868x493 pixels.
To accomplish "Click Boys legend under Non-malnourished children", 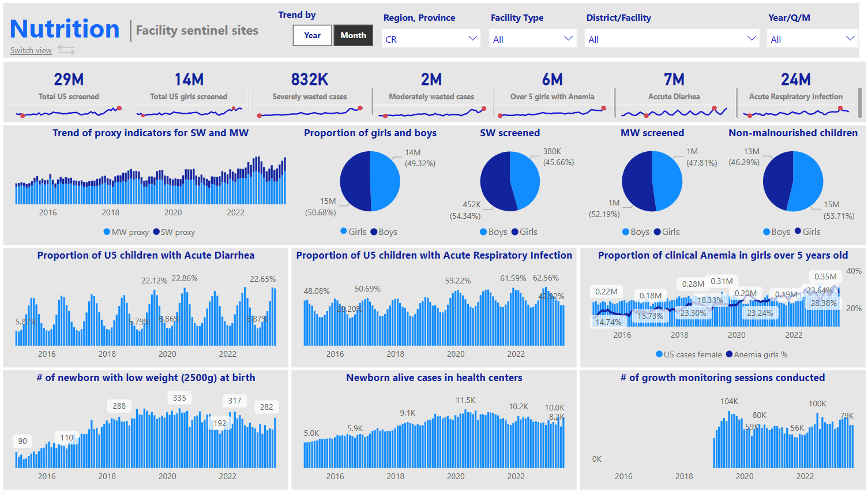I will point(776,231).
